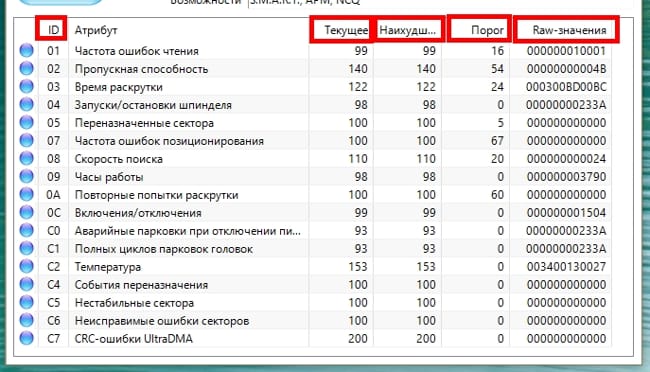Click the Время раскрутки attribute text
This screenshot has height=372, width=650.
(x=119, y=87)
